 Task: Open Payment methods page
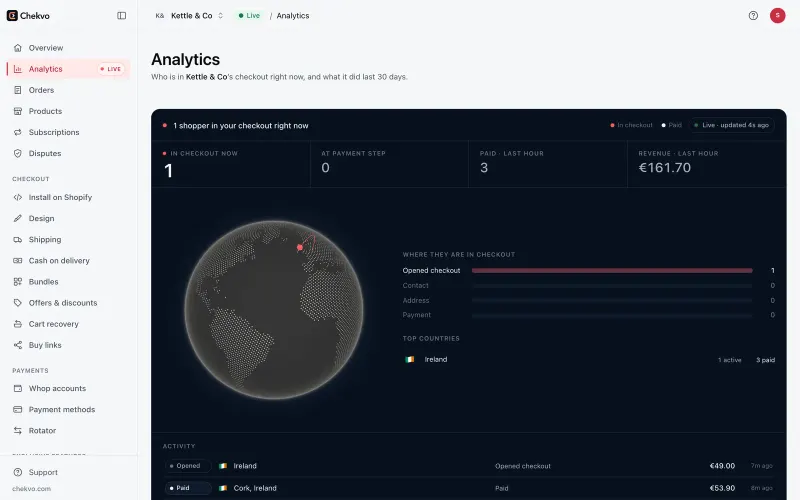pyautogui.click(x=68, y=409)
